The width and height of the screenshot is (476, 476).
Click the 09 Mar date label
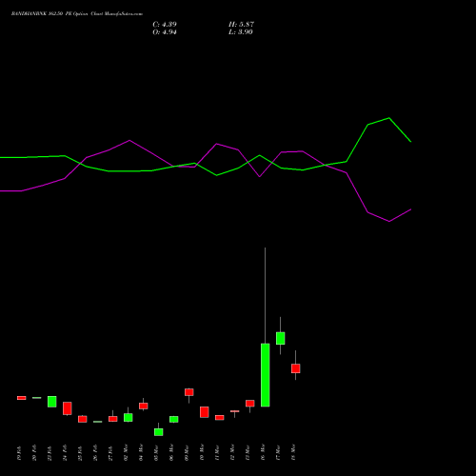[x=187, y=452]
